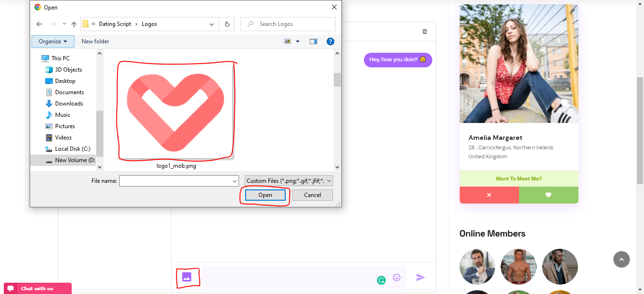
Task: Open Downloads in navigation pane
Action: tap(69, 104)
